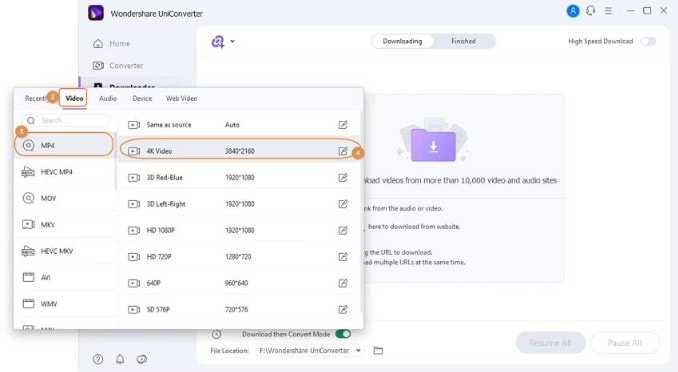Screen dimensions: 678x372
Task: Choose MP4 format in the list
Action: 64,145
